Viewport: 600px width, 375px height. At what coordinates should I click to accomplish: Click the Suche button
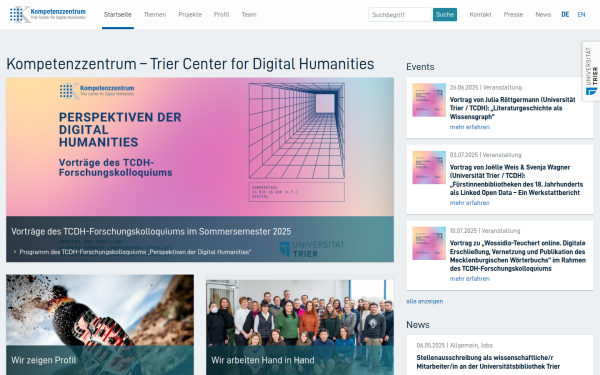pos(445,15)
